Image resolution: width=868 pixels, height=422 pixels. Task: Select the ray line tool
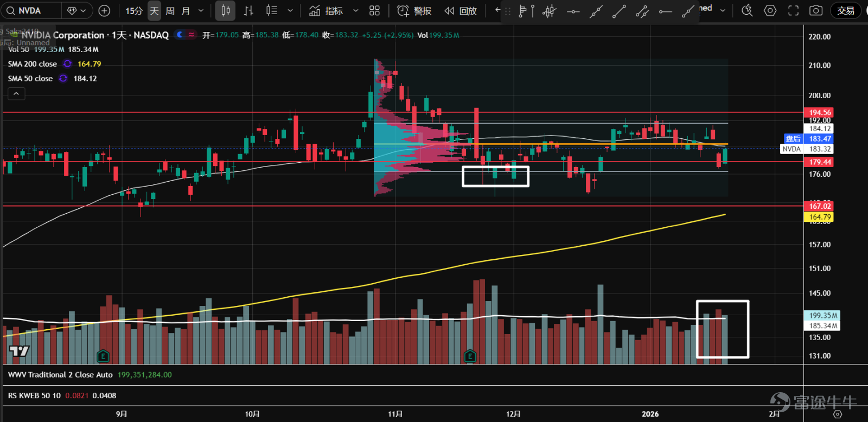[x=688, y=11]
